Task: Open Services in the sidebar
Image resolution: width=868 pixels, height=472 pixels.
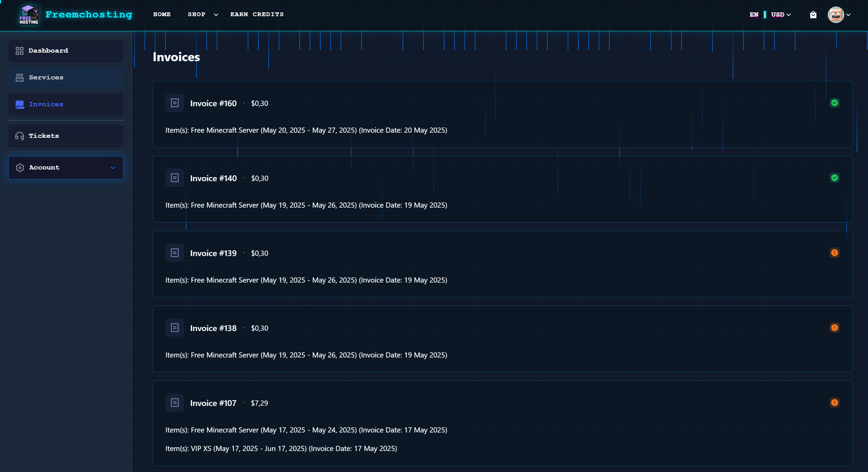Action: [x=66, y=78]
